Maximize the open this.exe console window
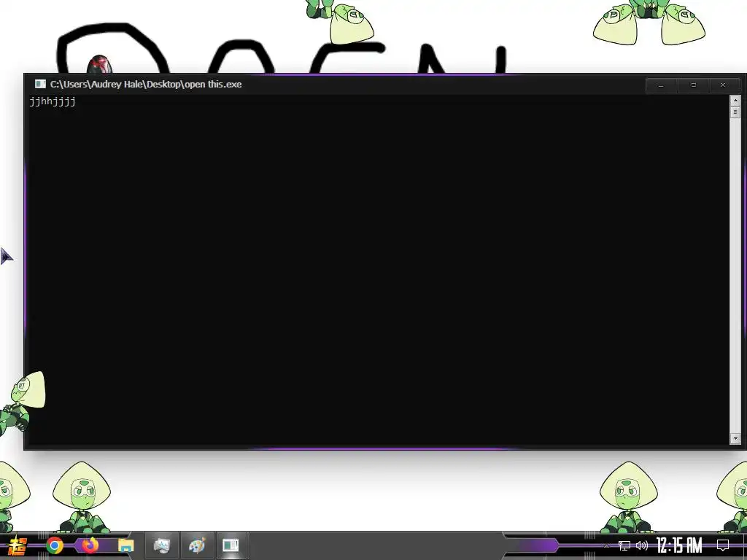The width and height of the screenshot is (747, 560). click(693, 85)
